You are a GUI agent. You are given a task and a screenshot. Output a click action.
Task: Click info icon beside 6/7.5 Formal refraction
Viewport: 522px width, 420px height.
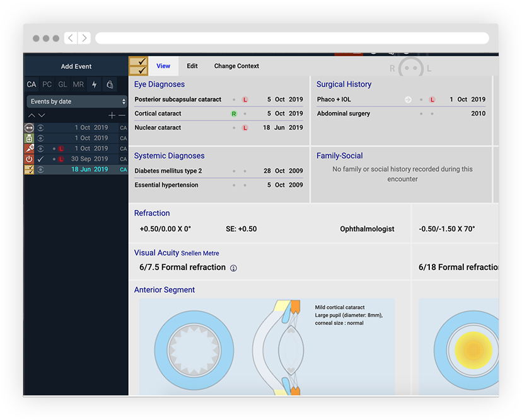[233, 268]
